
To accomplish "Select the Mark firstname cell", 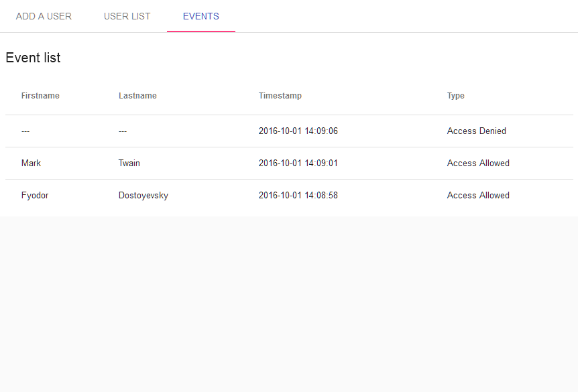I will [x=31, y=164].
